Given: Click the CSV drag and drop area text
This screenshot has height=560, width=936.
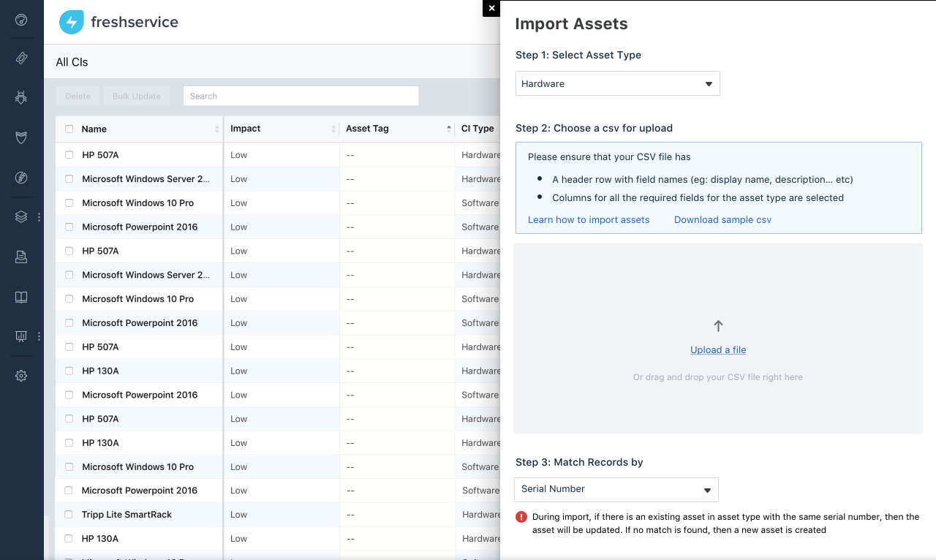Looking at the screenshot, I should tap(718, 377).
